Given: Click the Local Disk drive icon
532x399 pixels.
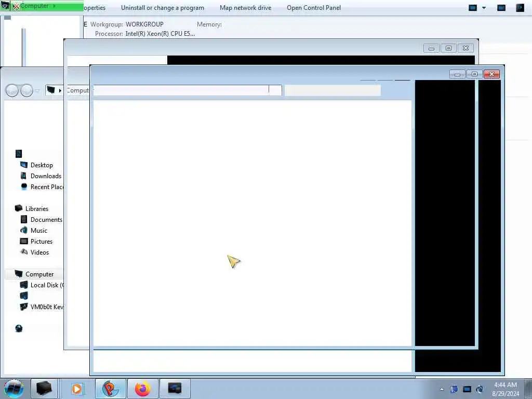Looking at the screenshot, I should point(24,285).
